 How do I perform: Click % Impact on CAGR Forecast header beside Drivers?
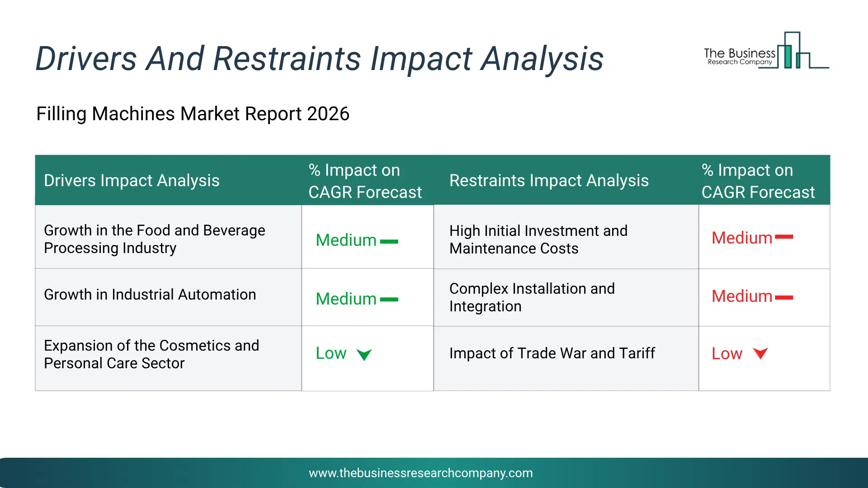[365, 181]
